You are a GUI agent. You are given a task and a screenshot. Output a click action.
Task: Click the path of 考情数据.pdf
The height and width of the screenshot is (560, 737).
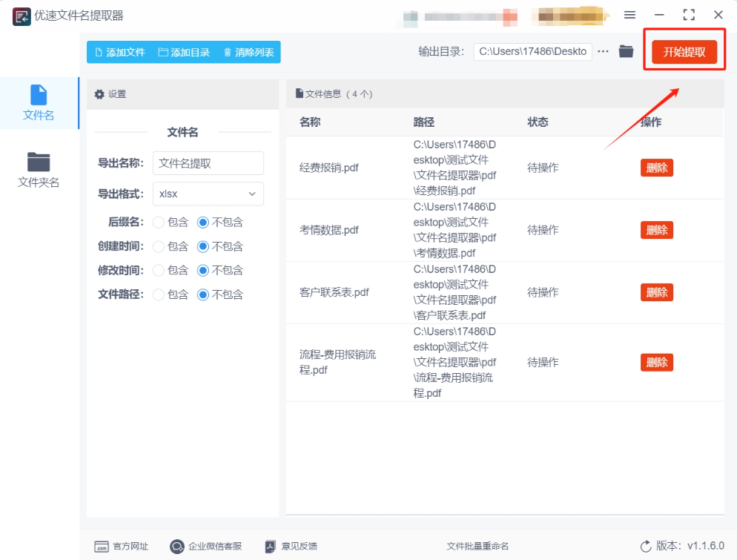tap(455, 231)
